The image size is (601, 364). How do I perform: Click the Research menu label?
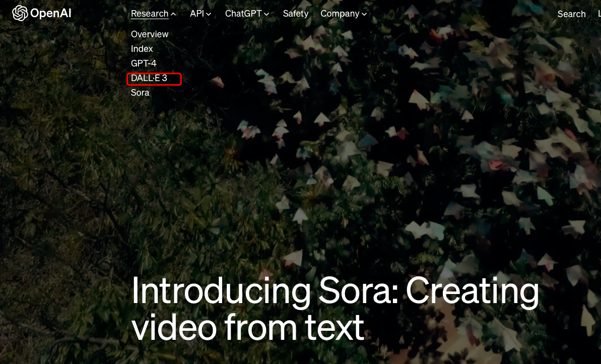pos(150,14)
